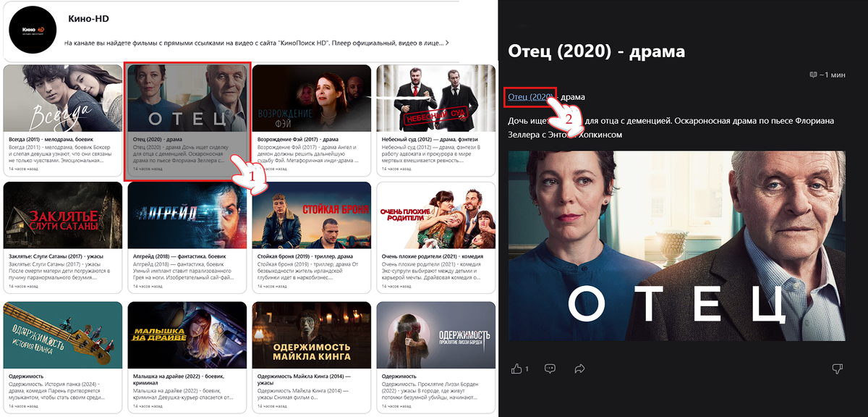868x417 pixels.
Task: Expand the Кино-HD channel description chevron
Action: 447,43
